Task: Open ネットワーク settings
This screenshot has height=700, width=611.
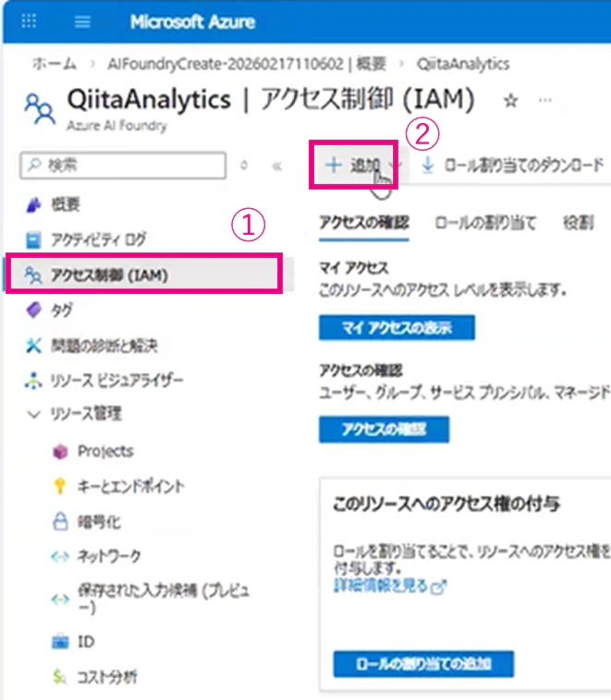Action: pos(109,556)
